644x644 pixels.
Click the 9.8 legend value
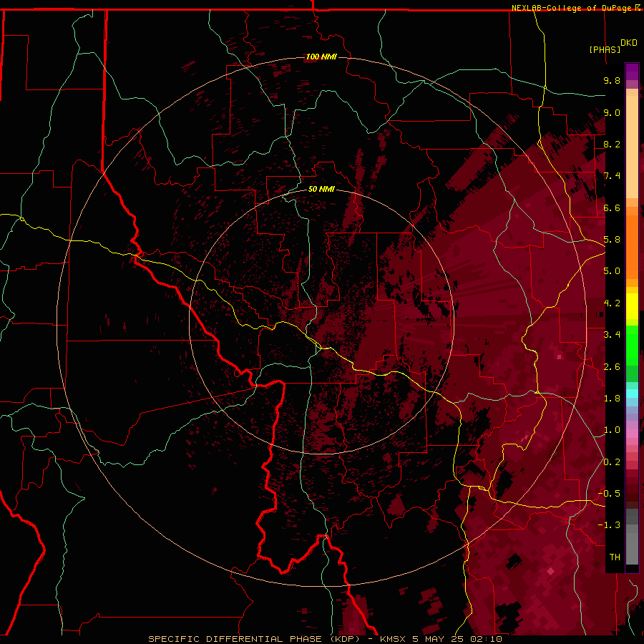(612, 80)
